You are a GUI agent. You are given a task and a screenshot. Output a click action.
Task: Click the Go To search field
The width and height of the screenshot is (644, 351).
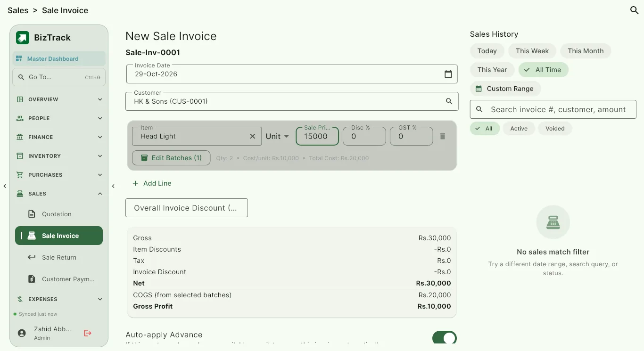[x=59, y=77]
